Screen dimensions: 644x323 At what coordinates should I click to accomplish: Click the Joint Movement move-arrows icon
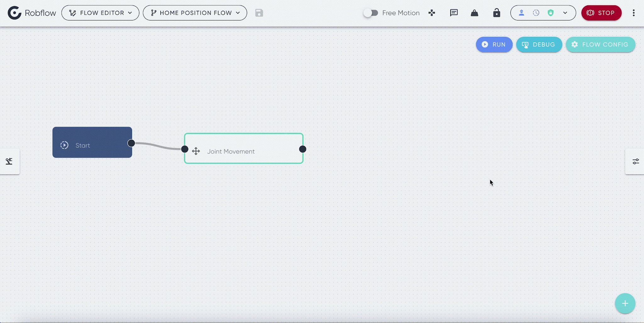click(x=196, y=151)
